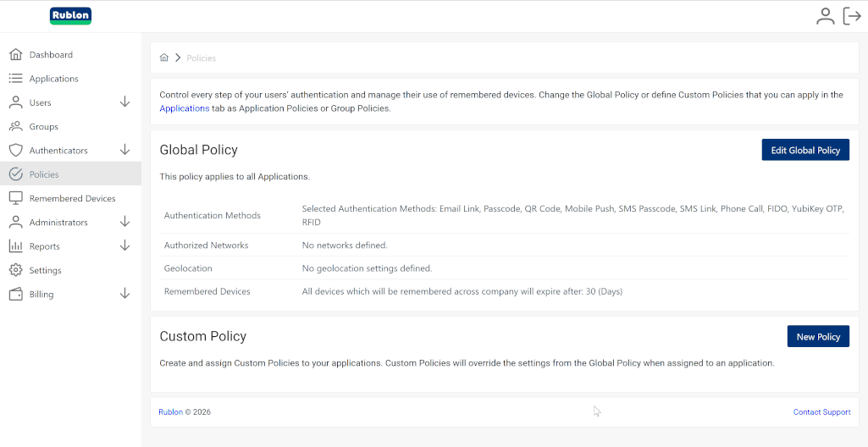Open the Contact Support link

point(821,412)
